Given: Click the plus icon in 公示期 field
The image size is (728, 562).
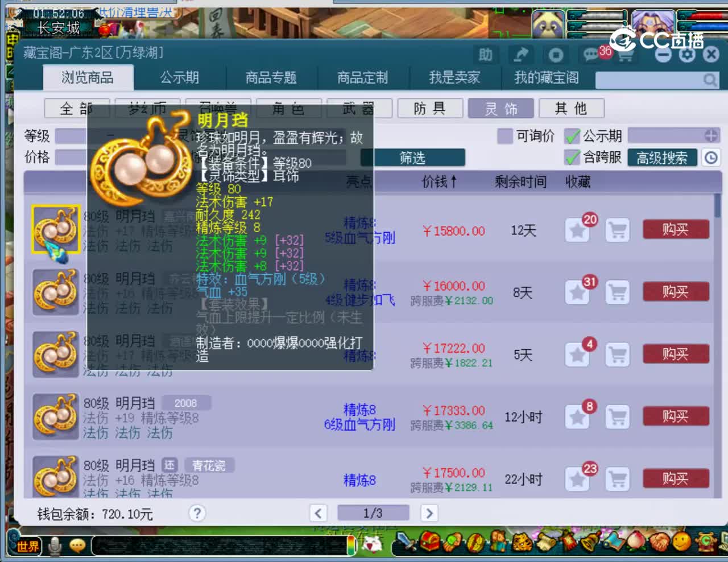Looking at the screenshot, I should [711, 135].
